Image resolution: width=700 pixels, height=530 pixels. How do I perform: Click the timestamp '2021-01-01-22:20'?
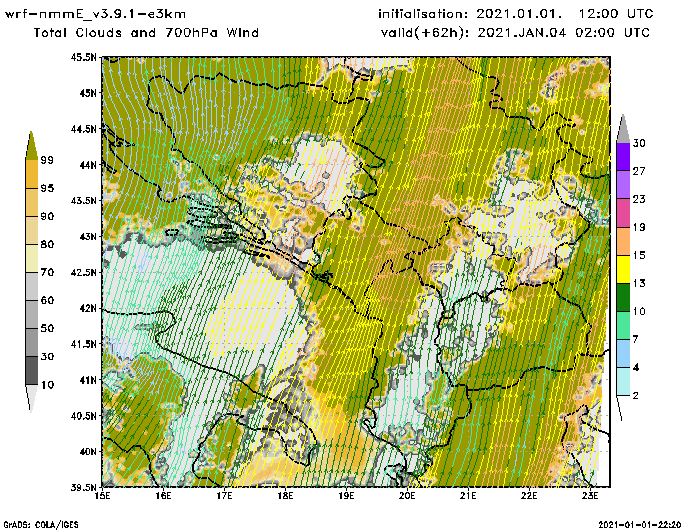(x=640, y=524)
